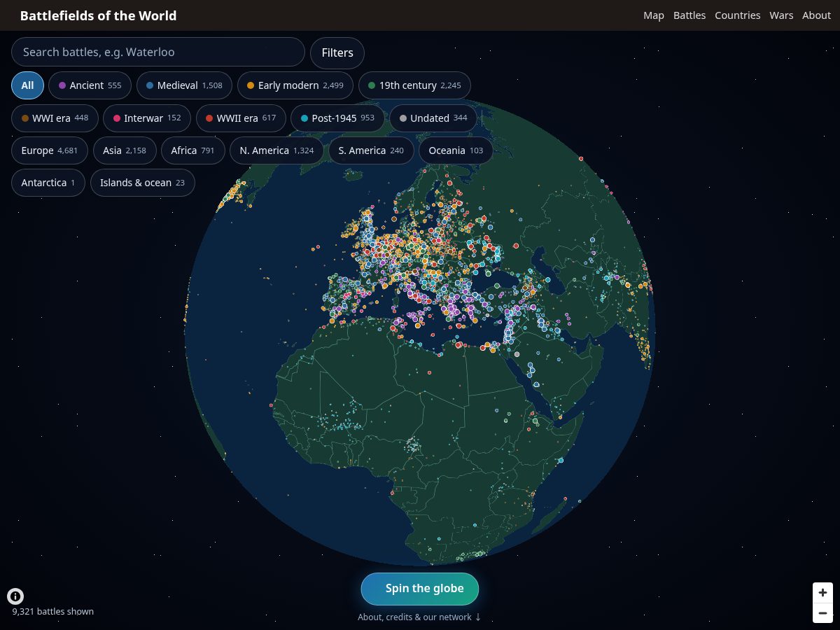This screenshot has height=630, width=840.
Task: Click the 9,321 battles shown text
Action: pyautogui.click(x=53, y=611)
